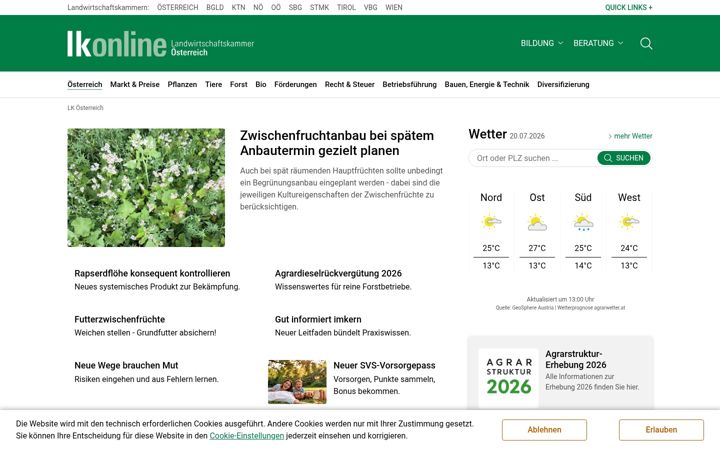Click the Ost weather icon
This screenshot has height=450, width=720.
pyautogui.click(x=537, y=222)
